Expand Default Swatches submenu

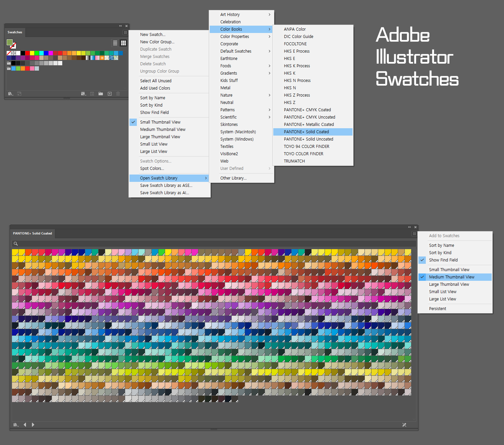241,51
